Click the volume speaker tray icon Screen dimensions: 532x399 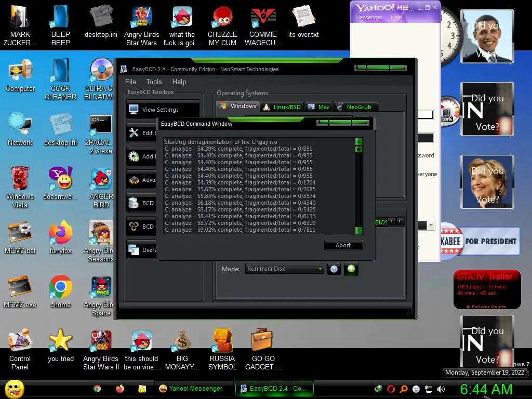pyautogui.click(x=441, y=389)
